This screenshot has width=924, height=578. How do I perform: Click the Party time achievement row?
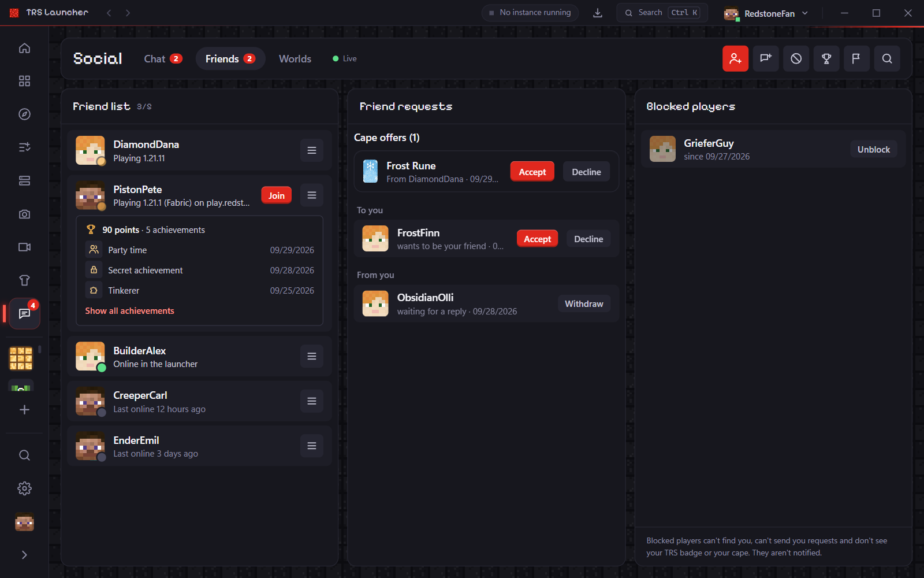click(x=200, y=250)
